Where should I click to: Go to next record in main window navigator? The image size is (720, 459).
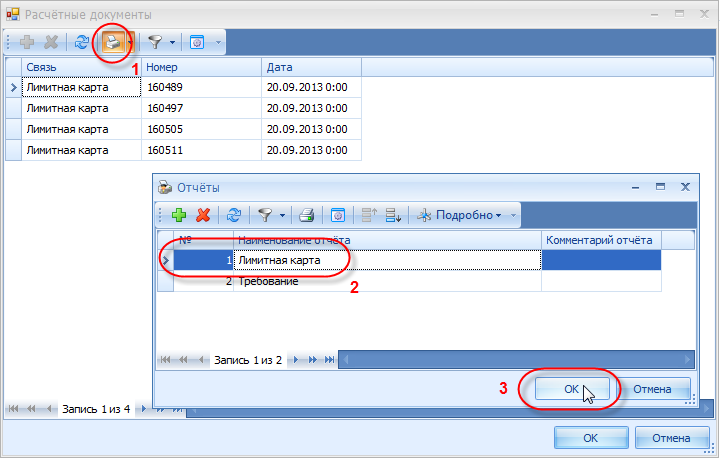tap(144, 409)
